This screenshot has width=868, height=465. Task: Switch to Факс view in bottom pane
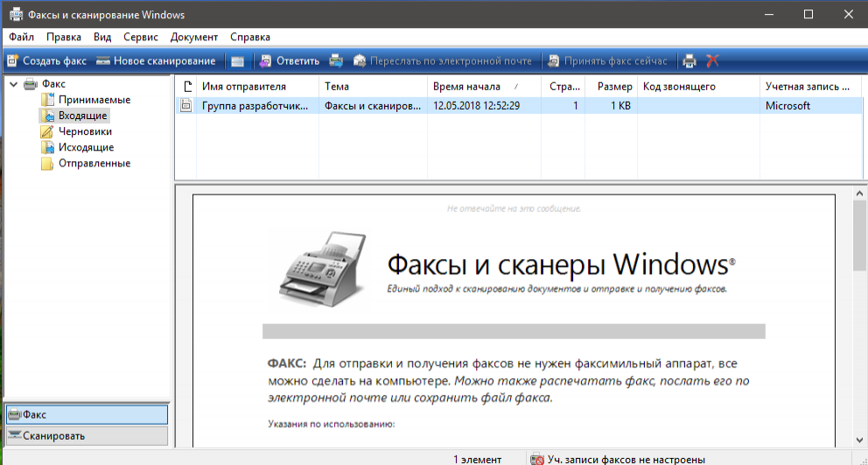click(x=87, y=414)
